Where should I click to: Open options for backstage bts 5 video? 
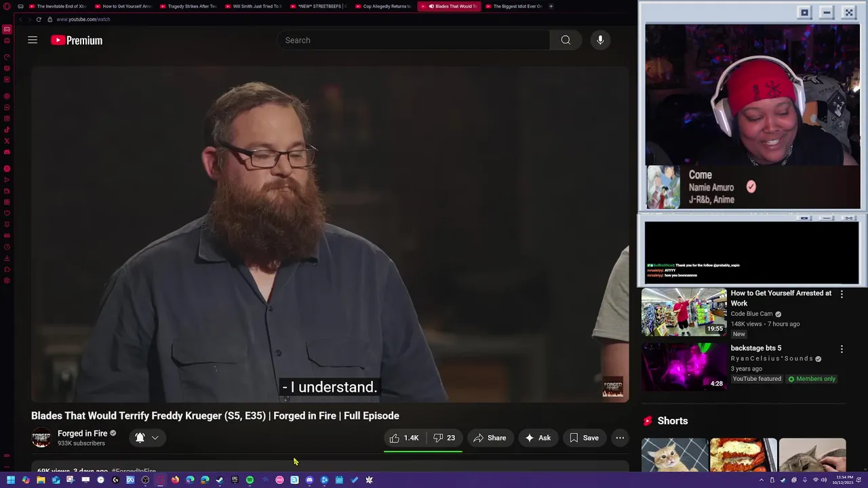tap(842, 349)
